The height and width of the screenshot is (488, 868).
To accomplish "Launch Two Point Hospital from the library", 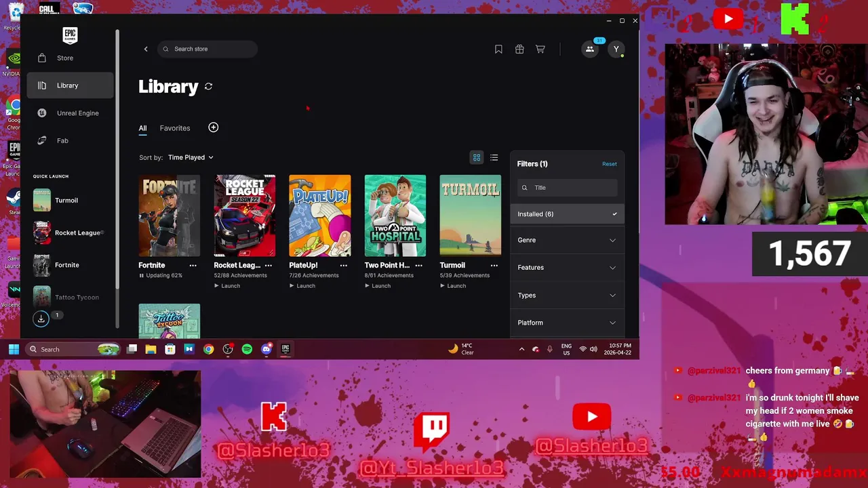I will pyautogui.click(x=378, y=286).
